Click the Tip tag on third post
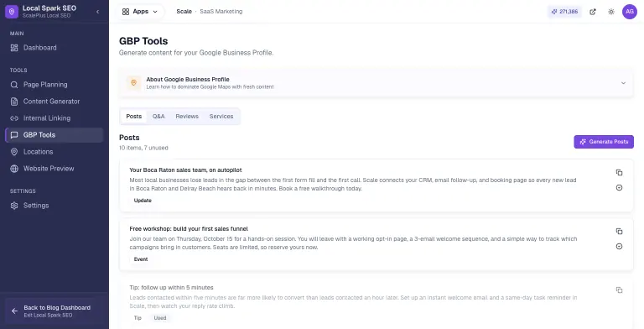Viewport: 644px width, 329px height. point(138,318)
